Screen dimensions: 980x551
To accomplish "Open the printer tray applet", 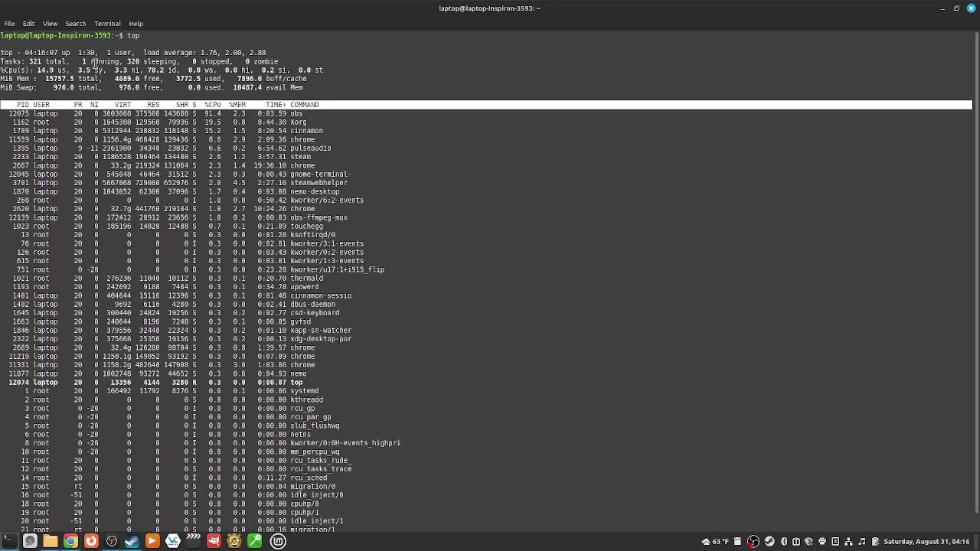I will point(822,542).
